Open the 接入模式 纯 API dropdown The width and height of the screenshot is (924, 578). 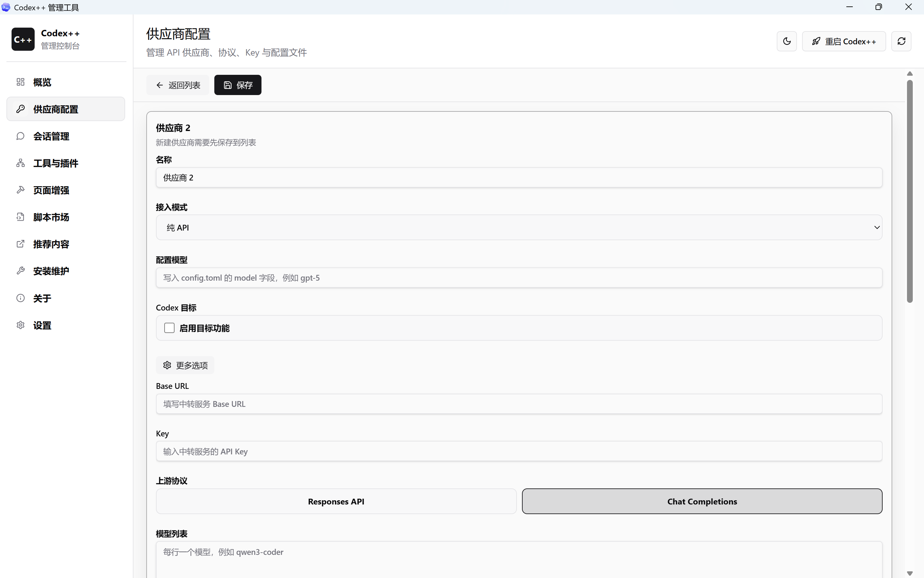pos(519,227)
